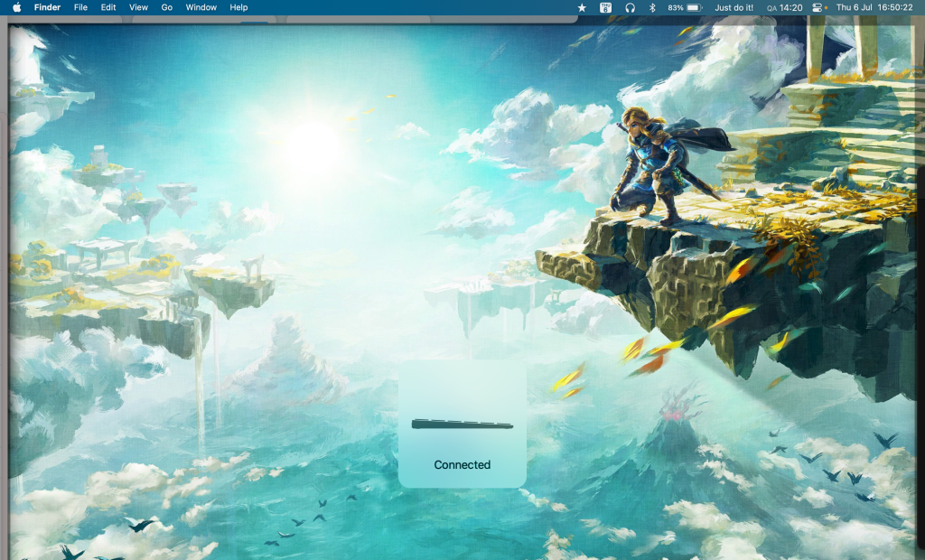
Task: Click the date and time Thu 6 Jul
Action: [874, 7]
